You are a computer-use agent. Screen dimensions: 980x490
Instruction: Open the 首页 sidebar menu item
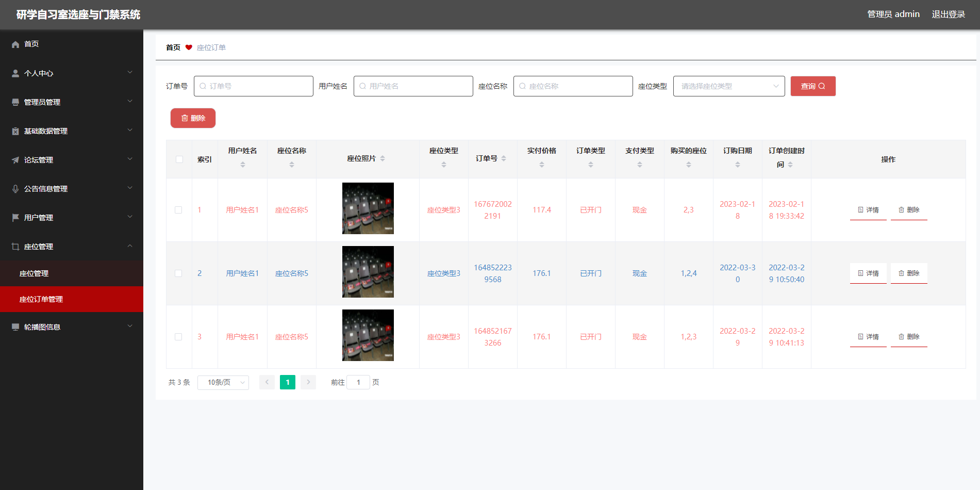tap(72, 44)
